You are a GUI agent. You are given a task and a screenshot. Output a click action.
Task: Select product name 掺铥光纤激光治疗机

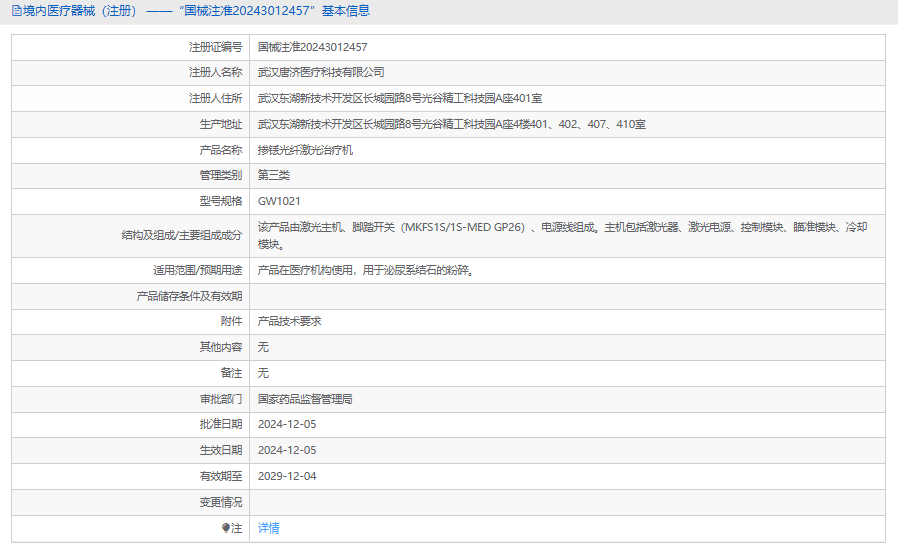click(x=305, y=150)
